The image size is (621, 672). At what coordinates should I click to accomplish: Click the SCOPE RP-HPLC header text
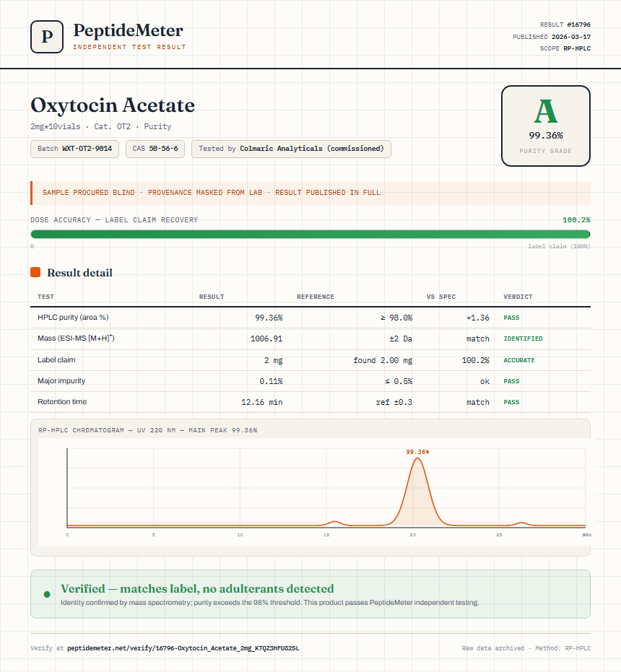pyautogui.click(x=565, y=48)
